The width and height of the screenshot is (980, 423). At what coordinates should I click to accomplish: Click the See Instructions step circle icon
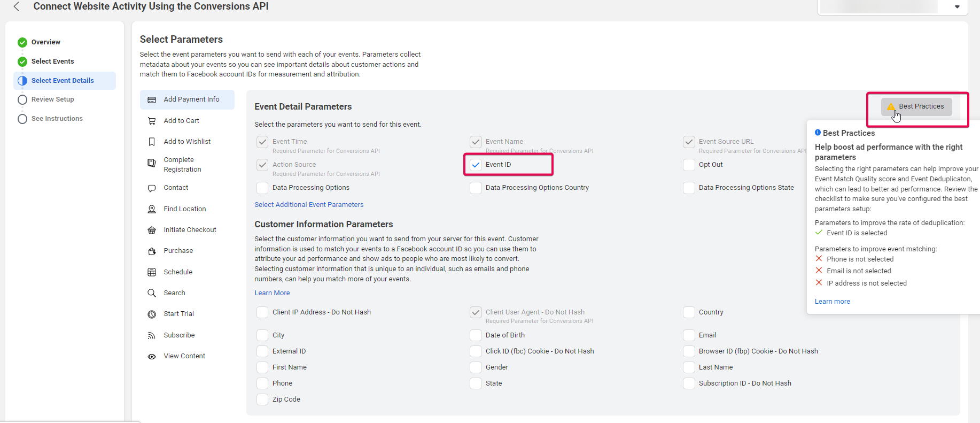click(x=22, y=119)
